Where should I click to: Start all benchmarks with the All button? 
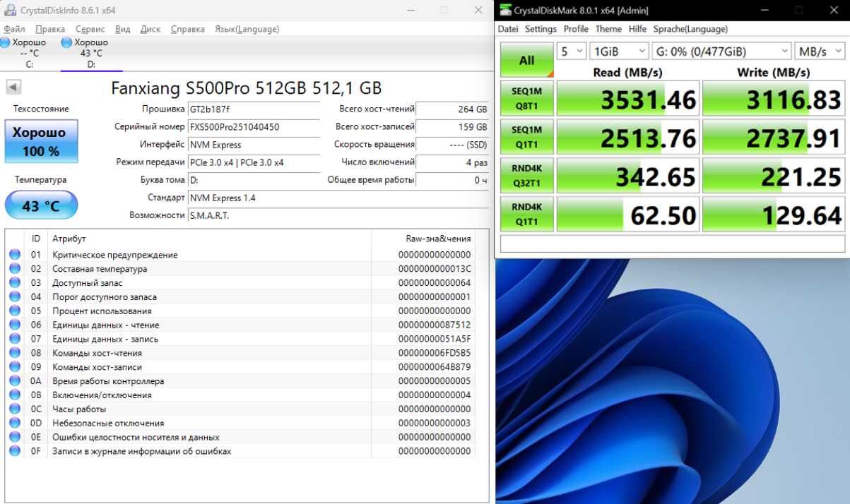click(527, 60)
